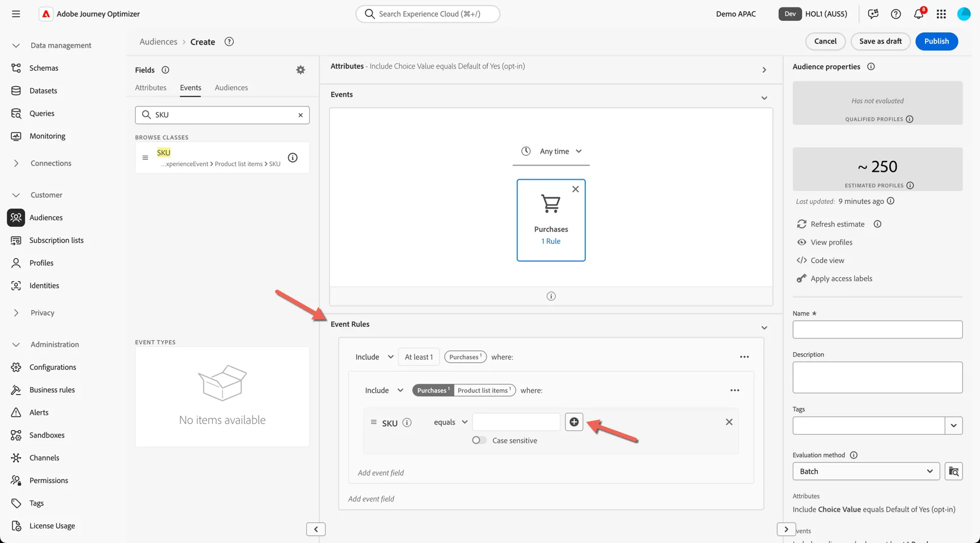The image size is (980, 543).
Task: Remove the Purchases event card
Action: click(x=575, y=189)
